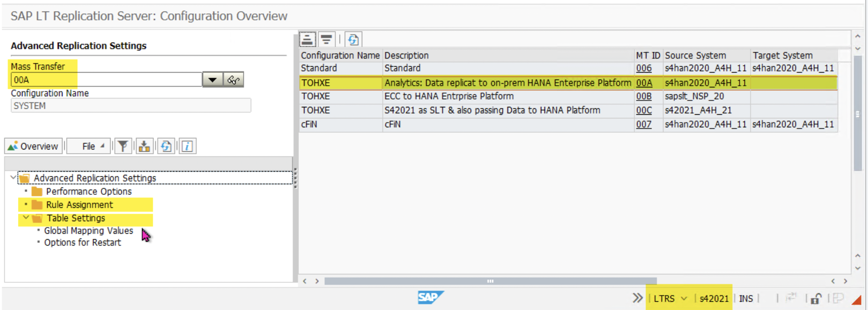Click the down chevron near the bottom of the right scrollbar
The height and width of the screenshot is (310, 868).
[857, 268]
